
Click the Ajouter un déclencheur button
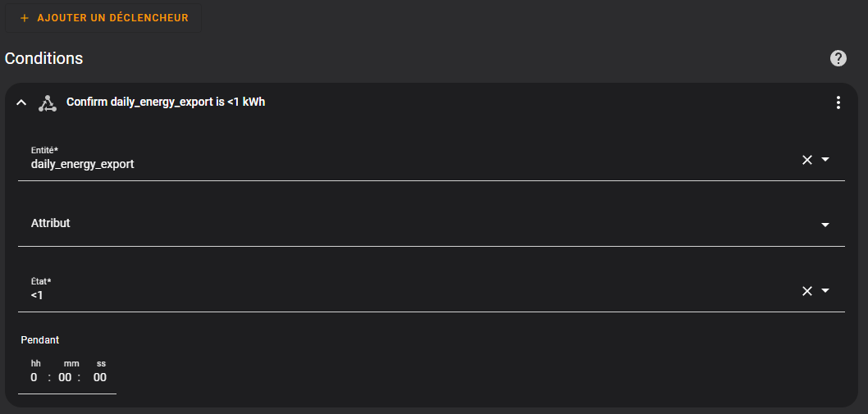pos(103,18)
